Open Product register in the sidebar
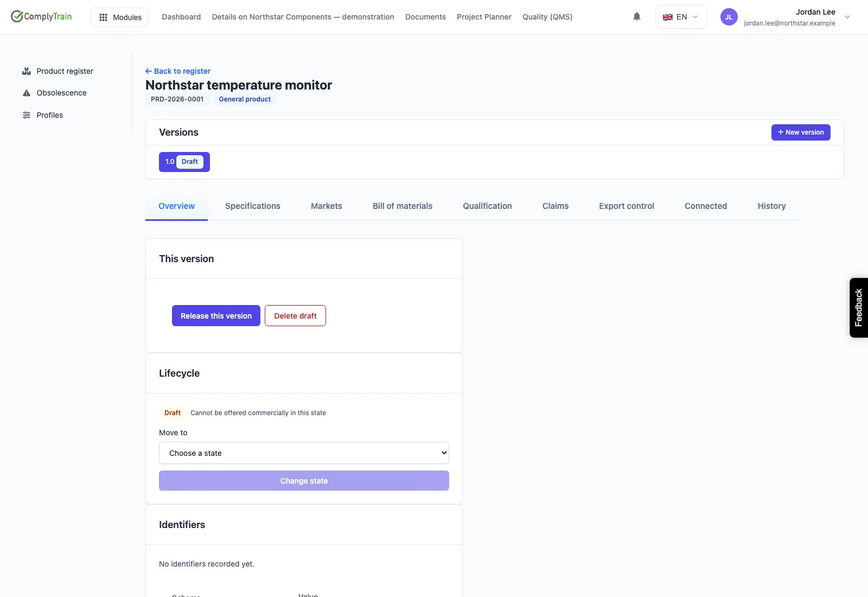The width and height of the screenshot is (868, 597). (x=65, y=71)
